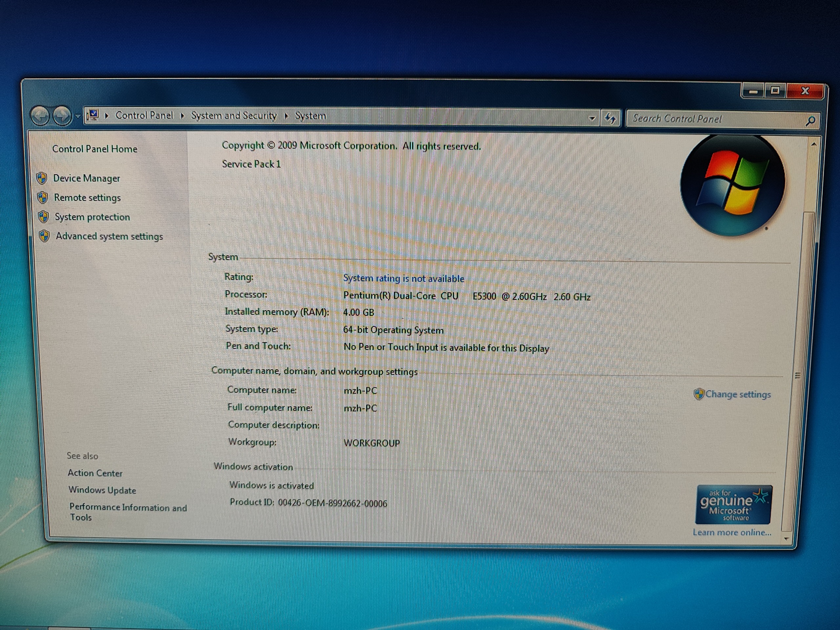The width and height of the screenshot is (840, 630).
Task: Click the vertical scrollbar down arrow
Action: [786, 538]
